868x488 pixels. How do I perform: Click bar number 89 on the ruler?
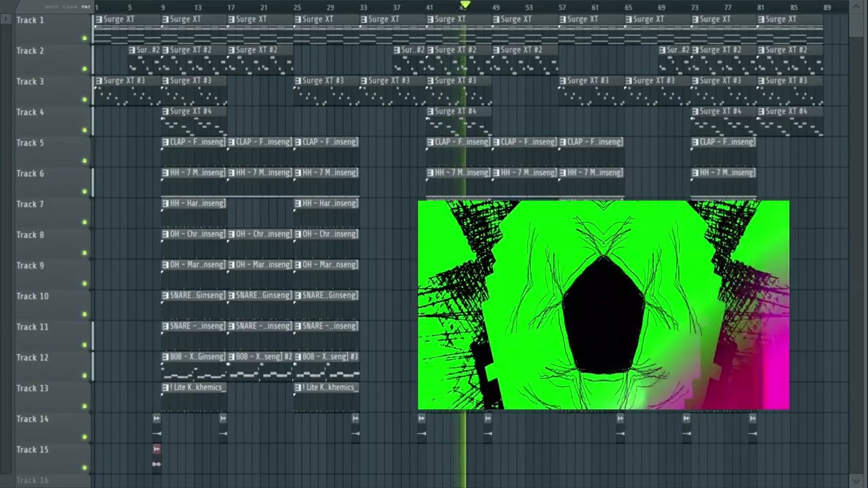click(827, 7)
